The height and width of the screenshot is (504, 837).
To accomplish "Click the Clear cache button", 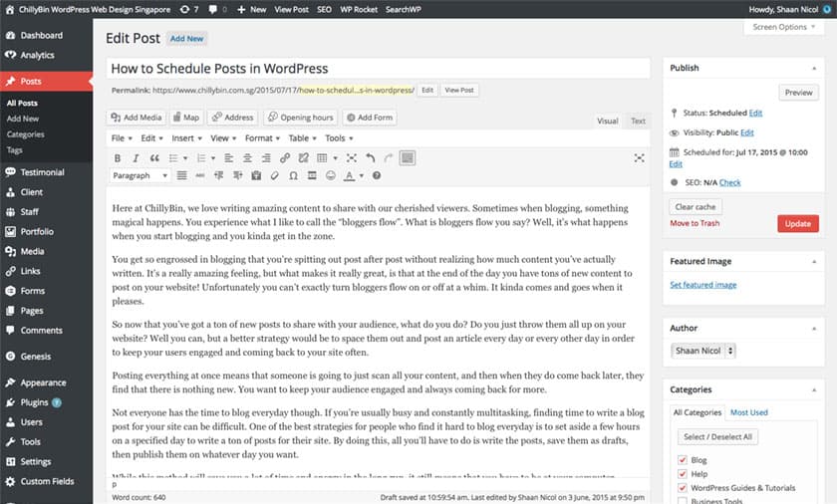I will click(x=696, y=206).
